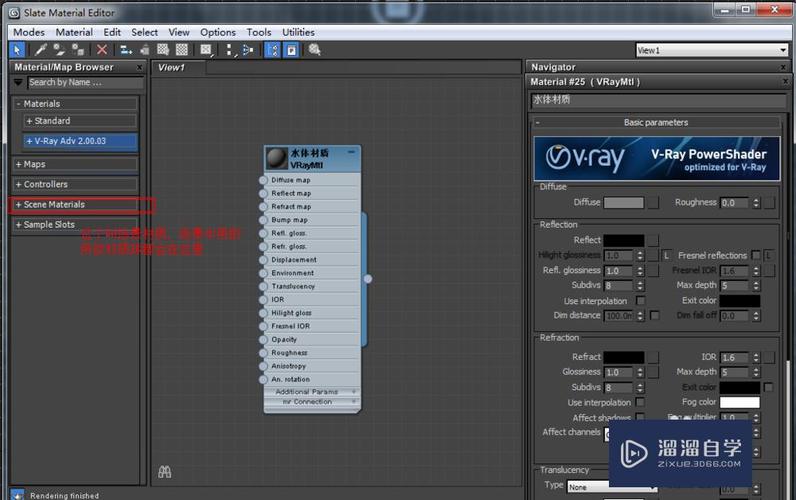Close the Material/Map Browser panel
Image resolution: width=796 pixels, height=500 pixels.
[139, 67]
